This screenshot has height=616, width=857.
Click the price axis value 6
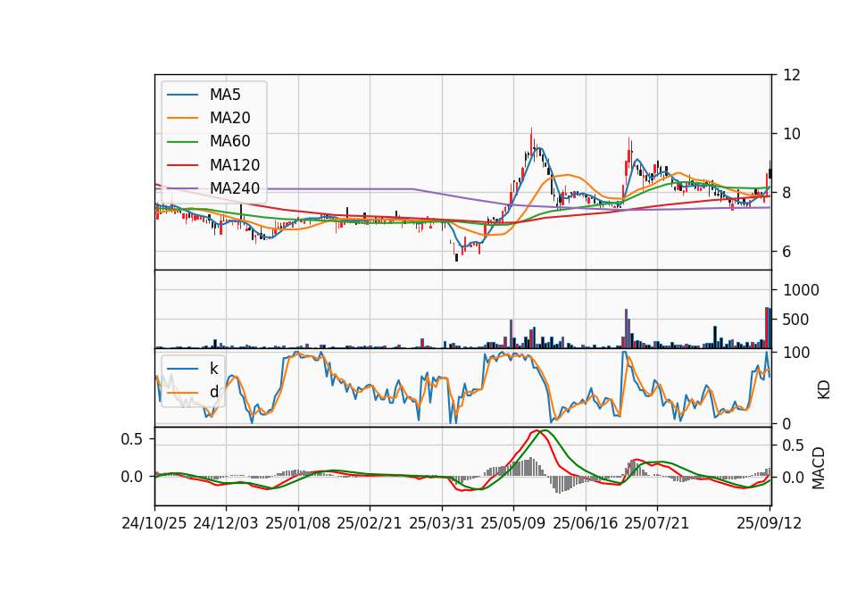(x=787, y=252)
